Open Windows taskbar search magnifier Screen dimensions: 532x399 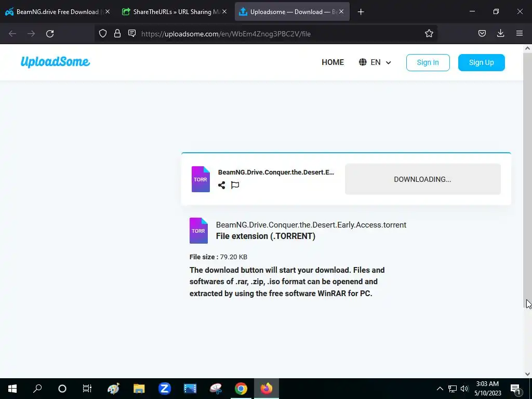click(x=37, y=388)
